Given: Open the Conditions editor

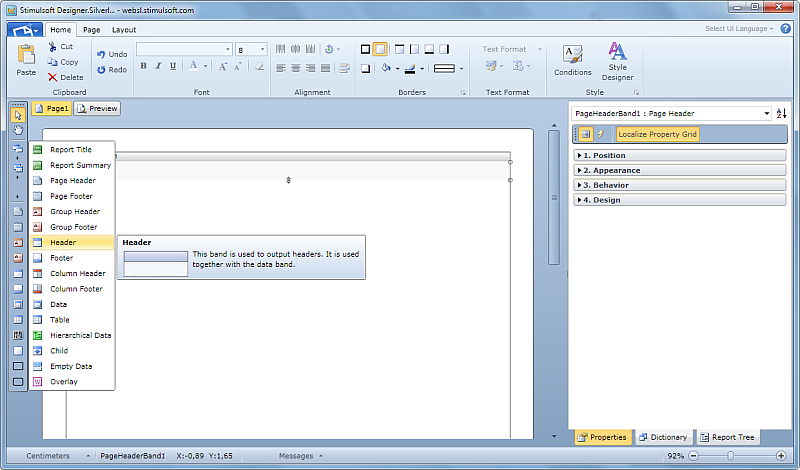Looking at the screenshot, I should 572,60.
